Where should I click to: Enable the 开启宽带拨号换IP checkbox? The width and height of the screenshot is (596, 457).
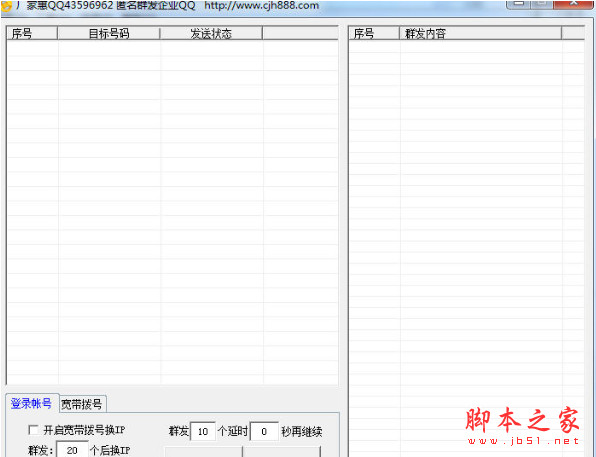[33, 430]
